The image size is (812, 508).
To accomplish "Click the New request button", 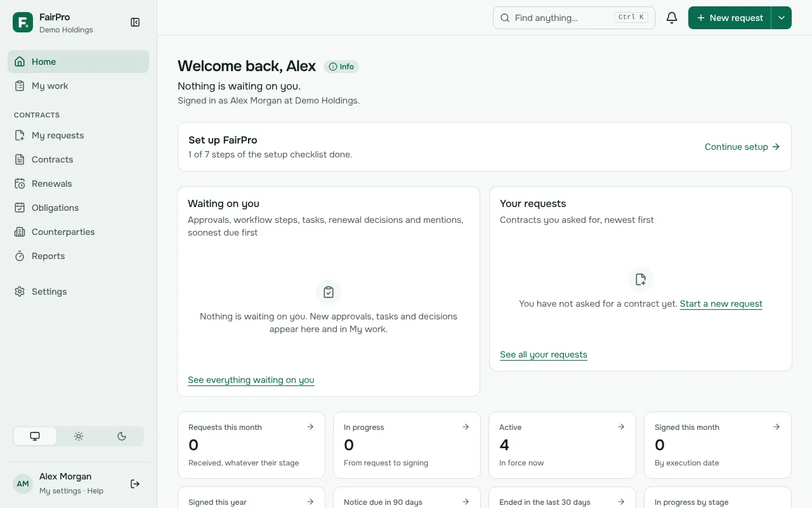I will [730, 18].
